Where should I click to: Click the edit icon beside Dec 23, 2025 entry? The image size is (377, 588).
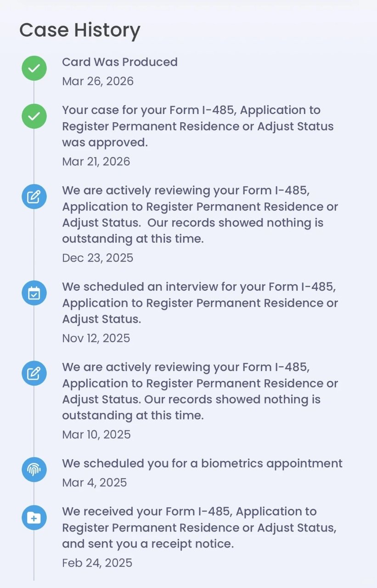tap(34, 197)
